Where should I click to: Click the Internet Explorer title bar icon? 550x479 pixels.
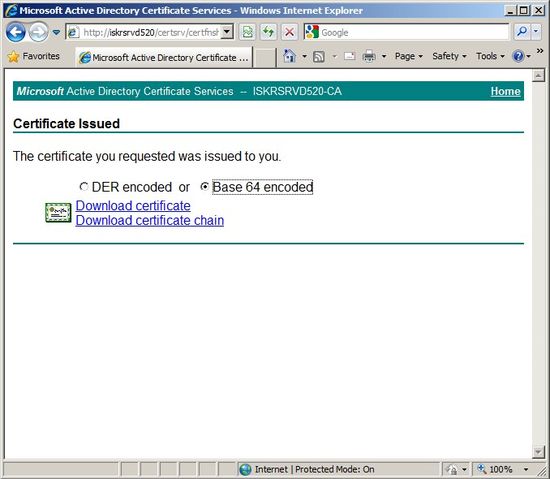(x=11, y=11)
